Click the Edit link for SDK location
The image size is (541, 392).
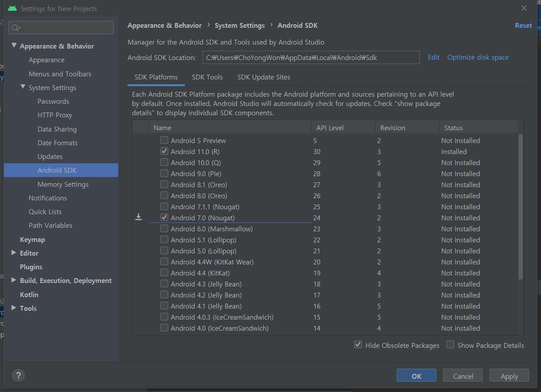coord(434,57)
